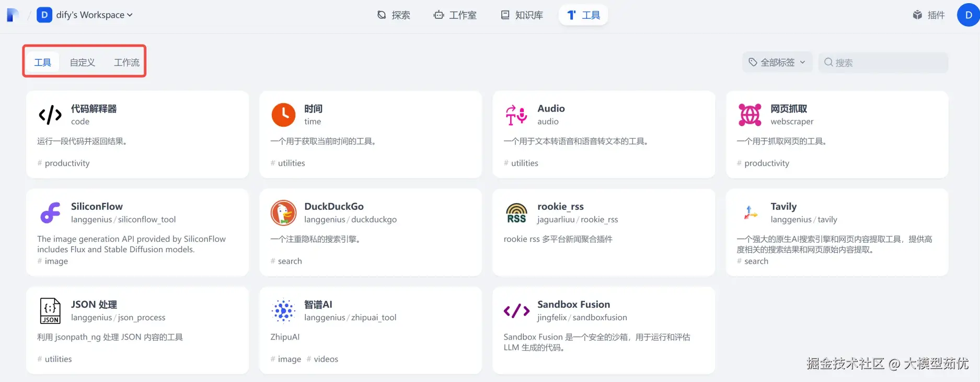Open the 时间 tool card title
The image size is (980, 382).
pyautogui.click(x=313, y=109)
